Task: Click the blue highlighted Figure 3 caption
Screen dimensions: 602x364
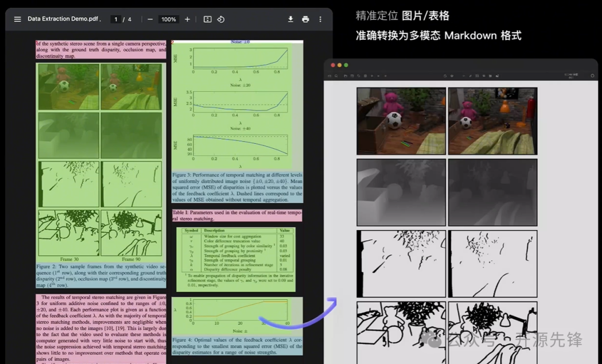Action: 237,187
